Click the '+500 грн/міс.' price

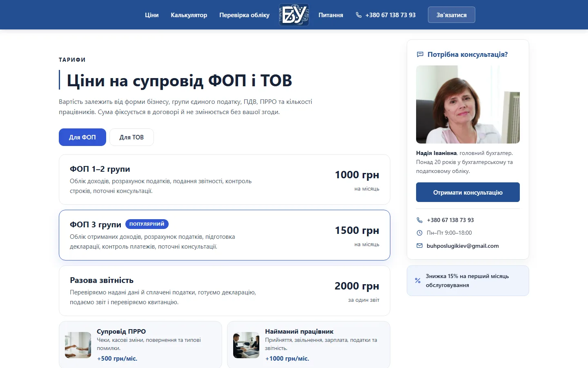tap(117, 359)
